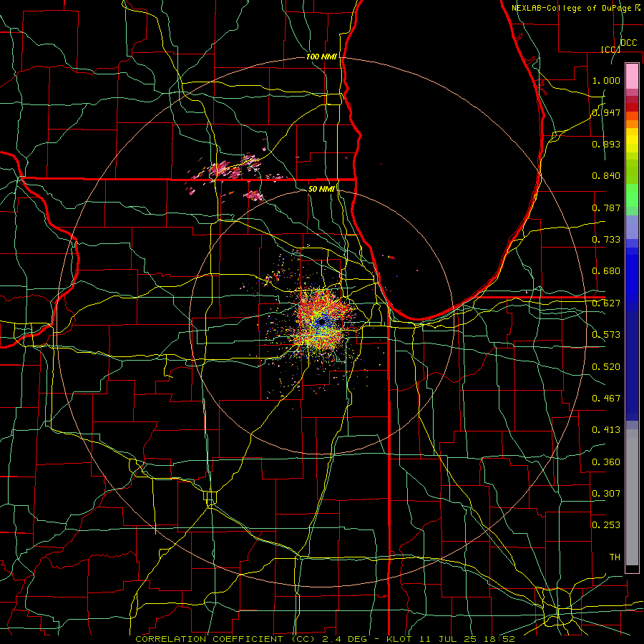Click the 0.840 scale value

pyautogui.click(x=606, y=176)
